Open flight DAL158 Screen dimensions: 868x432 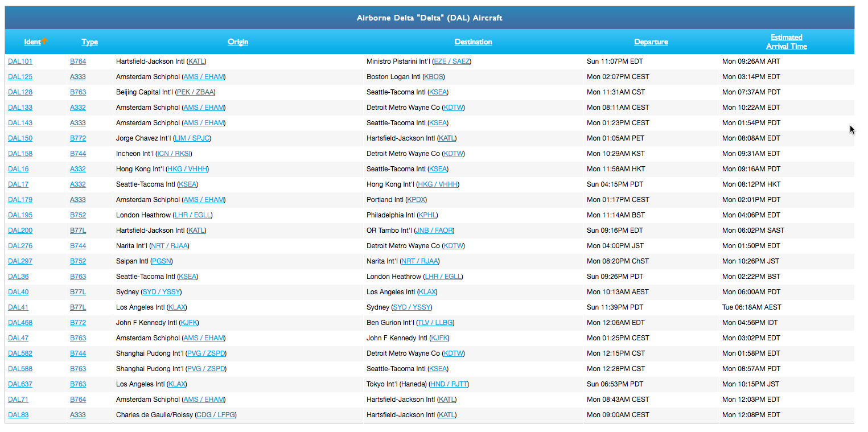click(x=20, y=154)
